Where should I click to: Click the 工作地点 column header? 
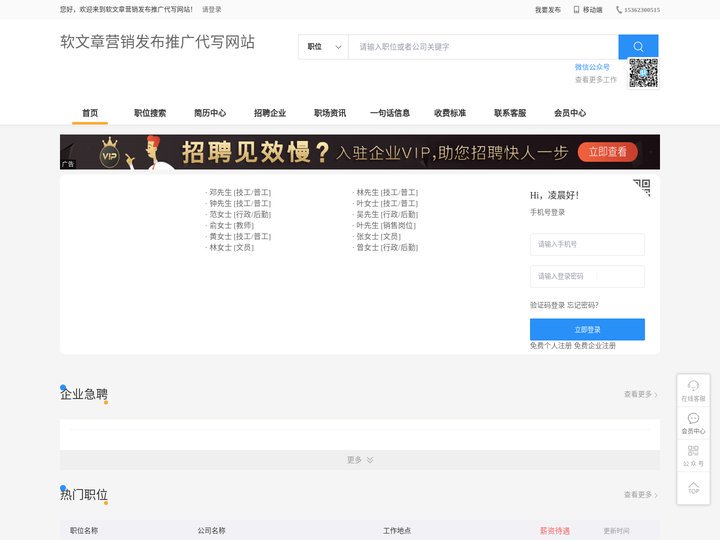[397, 531]
